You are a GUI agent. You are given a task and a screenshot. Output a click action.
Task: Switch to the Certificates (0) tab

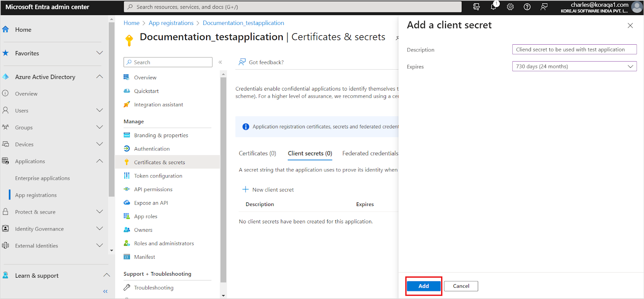tap(257, 153)
